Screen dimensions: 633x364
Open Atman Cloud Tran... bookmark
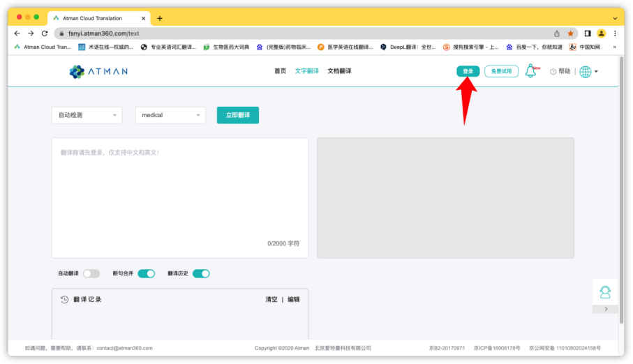tap(43, 47)
